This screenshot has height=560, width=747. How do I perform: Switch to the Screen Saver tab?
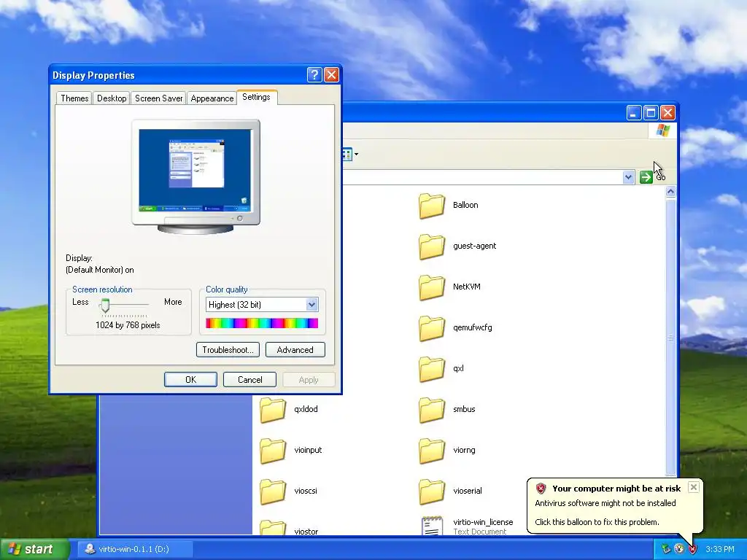tap(158, 98)
